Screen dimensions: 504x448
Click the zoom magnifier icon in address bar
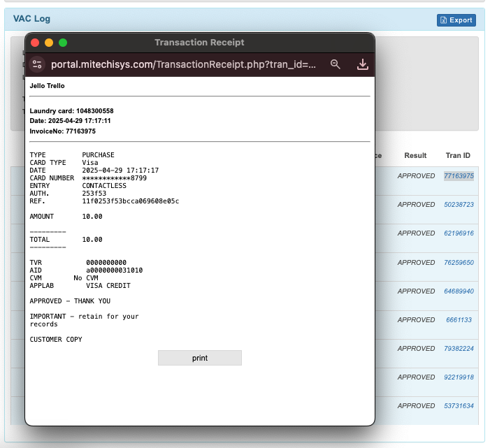(336, 64)
